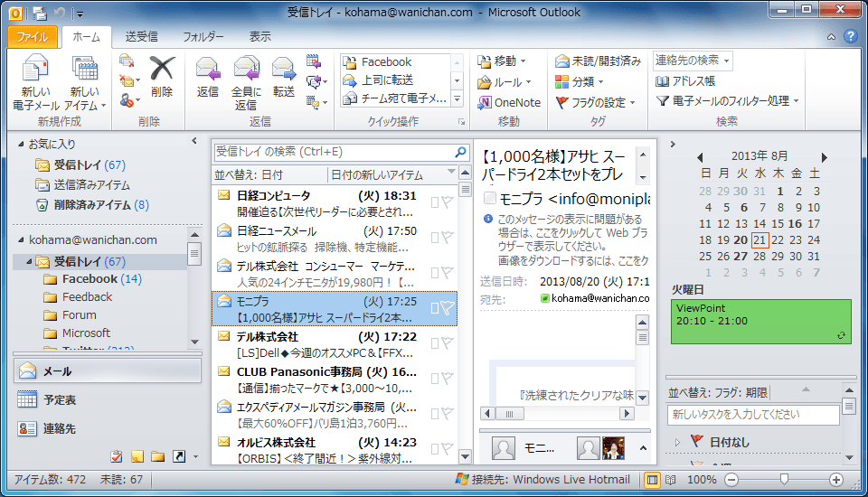Click the ignore conversation icon
This screenshot has height=497, width=868.
click(127, 61)
